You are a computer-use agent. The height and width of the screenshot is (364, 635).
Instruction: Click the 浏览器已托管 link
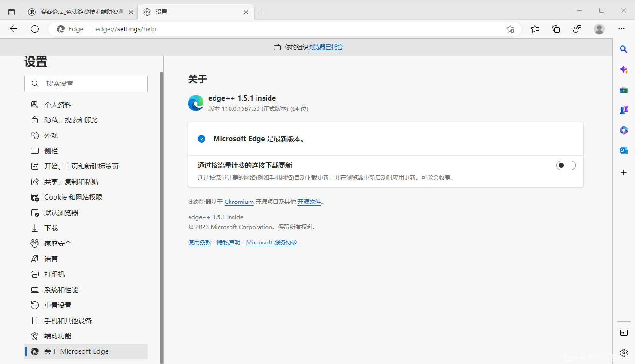(x=325, y=47)
